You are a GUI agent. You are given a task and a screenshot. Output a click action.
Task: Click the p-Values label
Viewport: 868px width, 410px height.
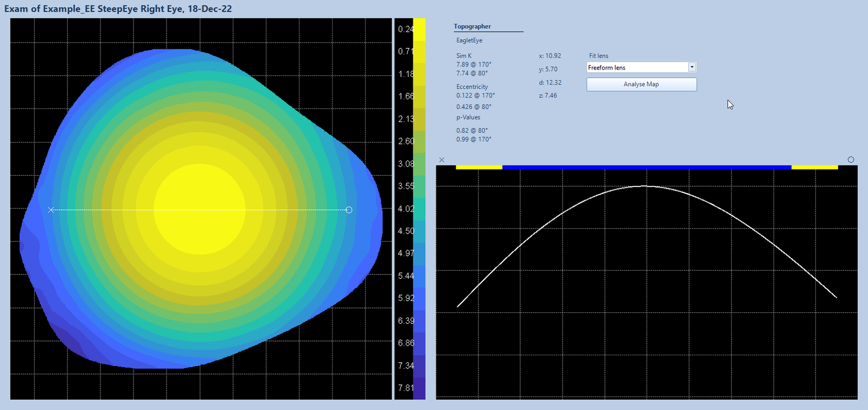(x=468, y=117)
